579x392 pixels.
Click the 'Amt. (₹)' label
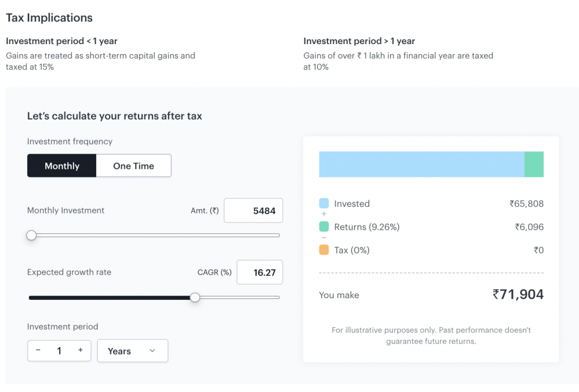click(205, 211)
